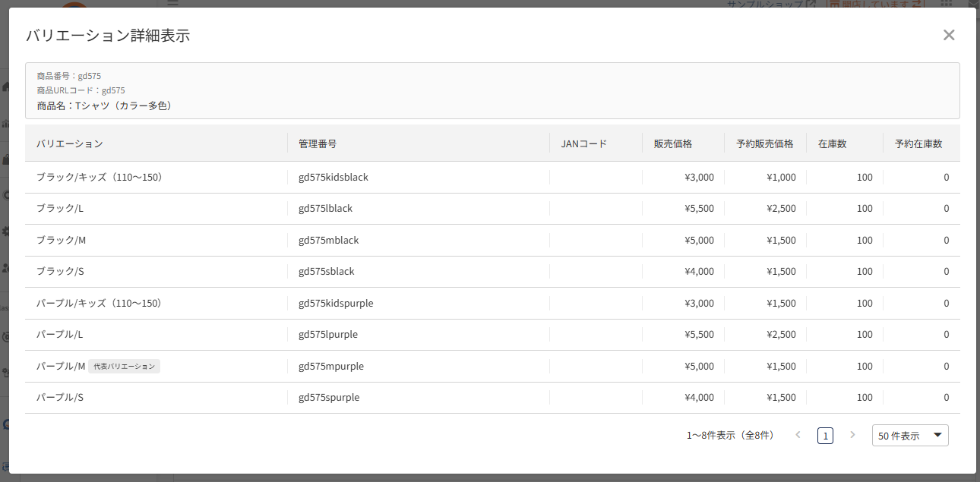Close the バリエーション詳細表示 dialog
Viewport: 980px width, 482px height.
(948, 35)
